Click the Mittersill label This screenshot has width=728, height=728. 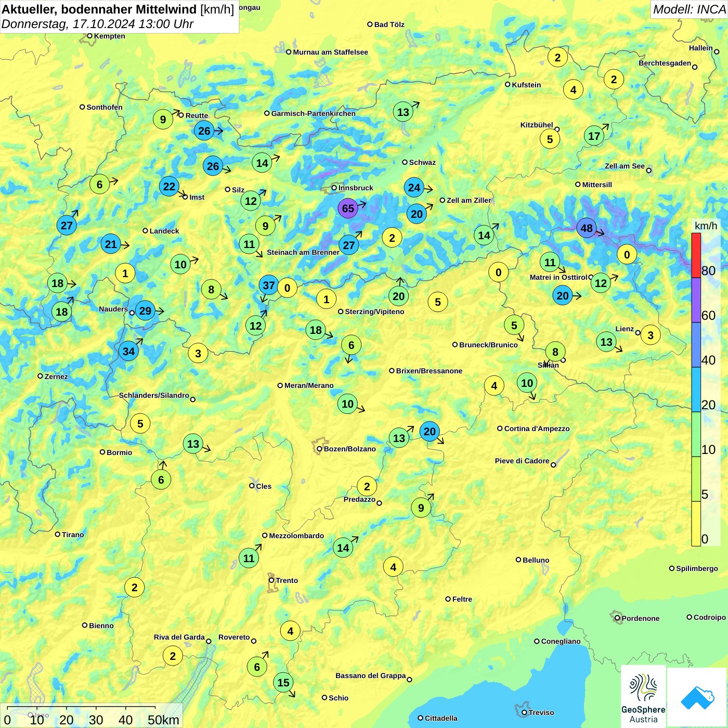(x=597, y=185)
